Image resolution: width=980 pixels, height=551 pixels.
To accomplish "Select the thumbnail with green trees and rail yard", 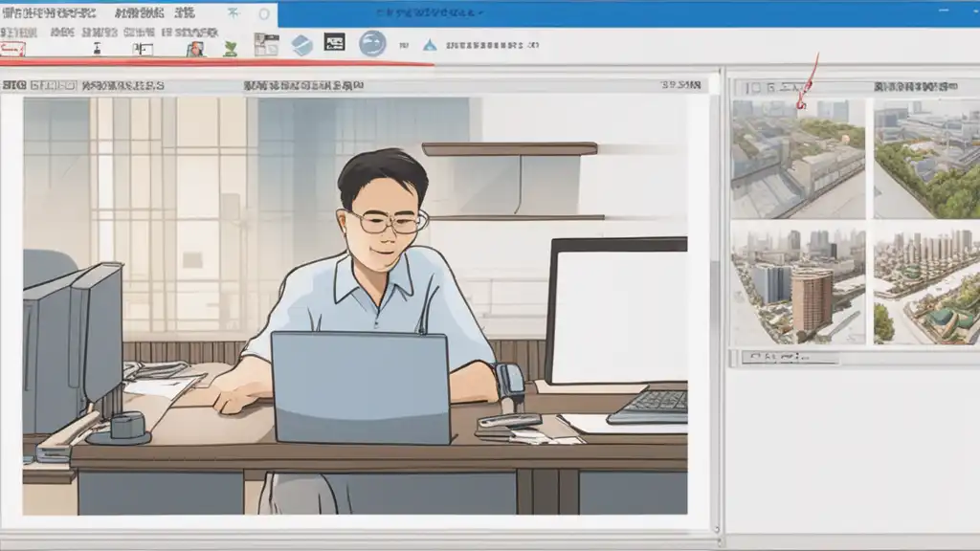I will (x=926, y=159).
